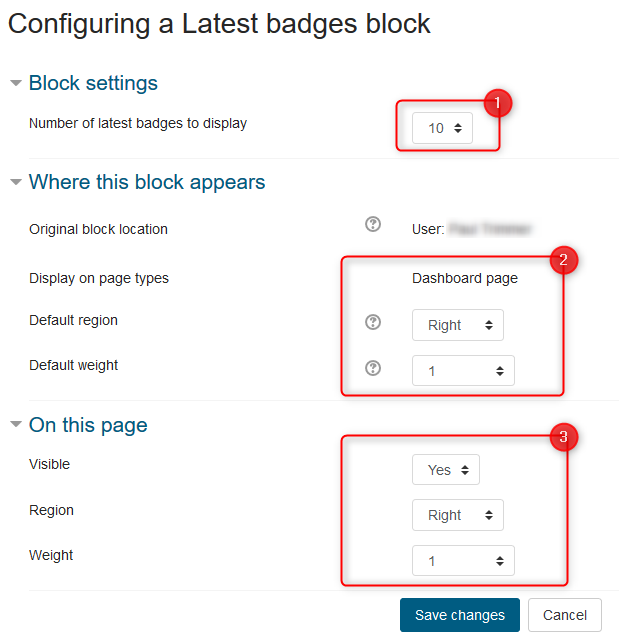Open the Visible Yes/No dropdown
This screenshot has width=619, height=642.
click(446, 470)
